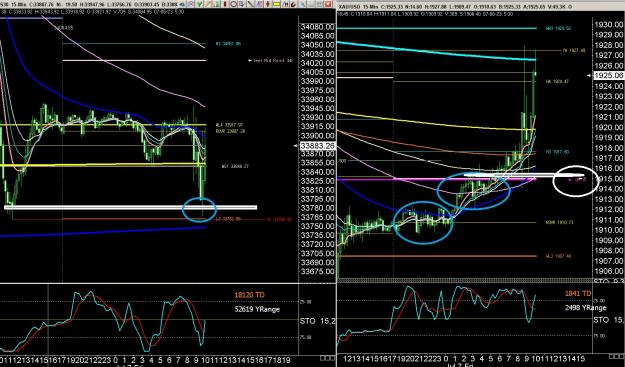Click the H3 1917.80 level label
Viewport: 625px width, 367px height.
[x=557, y=152]
